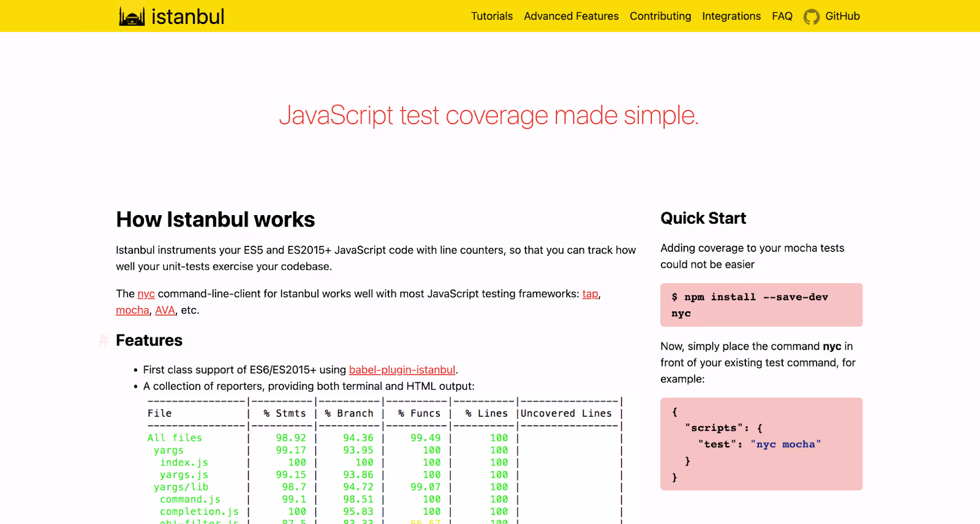Viewport: 980px width, 524px height.
Task: Open the mocha framework link
Action: tap(132, 310)
